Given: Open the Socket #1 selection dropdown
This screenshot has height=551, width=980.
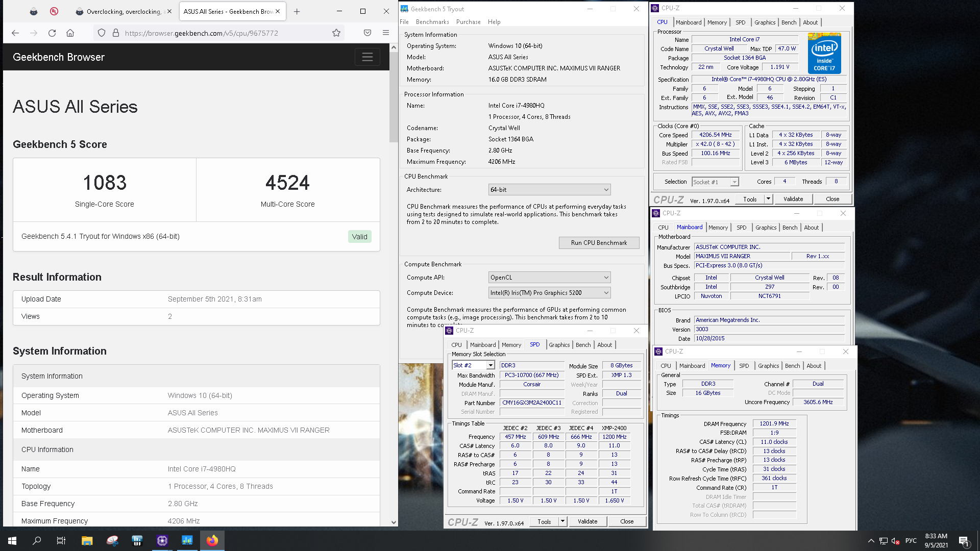Looking at the screenshot, I should tap(715, 182).
